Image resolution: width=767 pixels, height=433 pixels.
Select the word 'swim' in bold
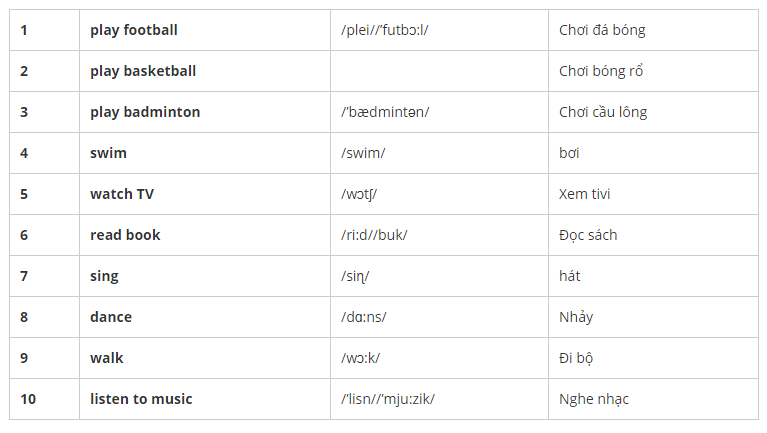click(108, 153)
